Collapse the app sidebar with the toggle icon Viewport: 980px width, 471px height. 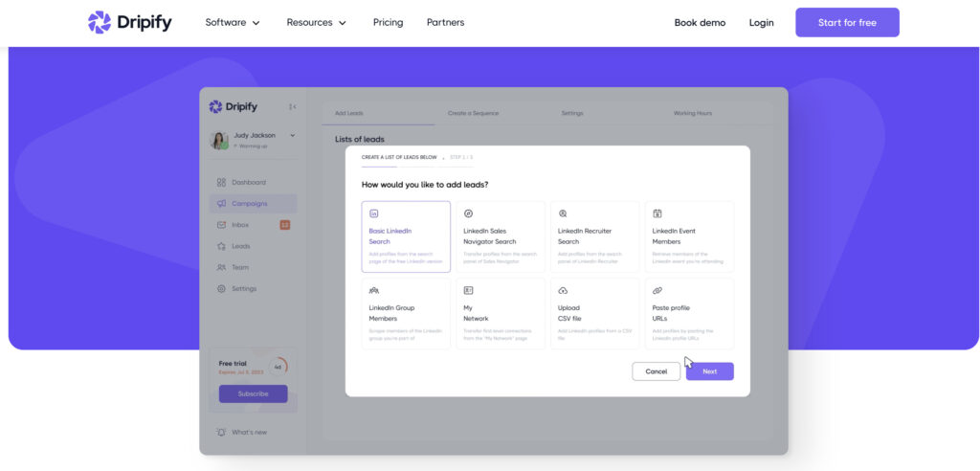pos(293,106)
